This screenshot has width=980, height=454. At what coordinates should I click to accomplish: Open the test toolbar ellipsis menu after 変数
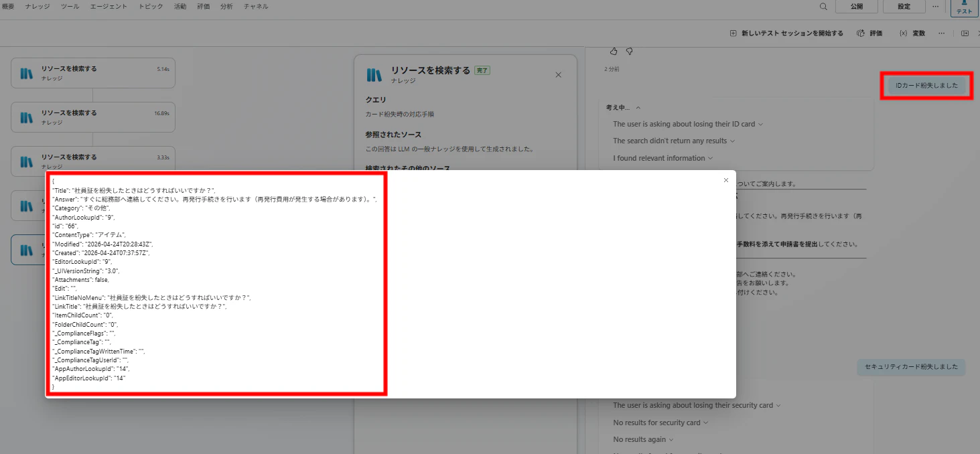coord(941,33)
